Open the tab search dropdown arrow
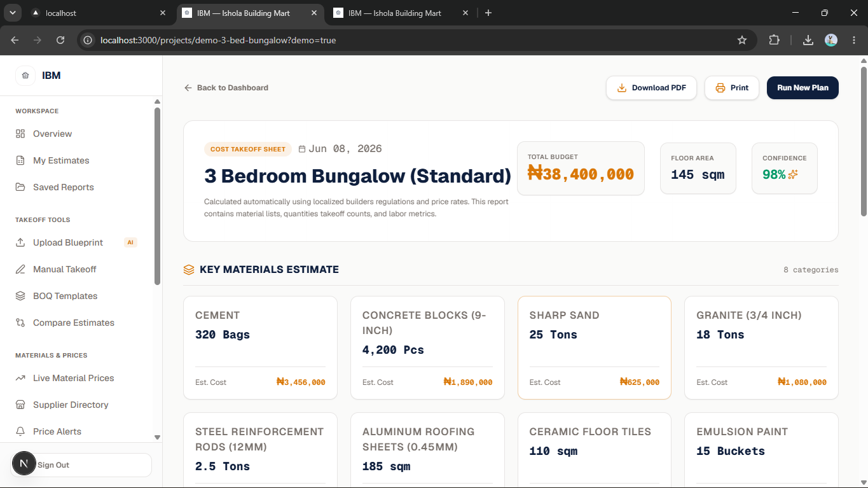 (12, 13)
